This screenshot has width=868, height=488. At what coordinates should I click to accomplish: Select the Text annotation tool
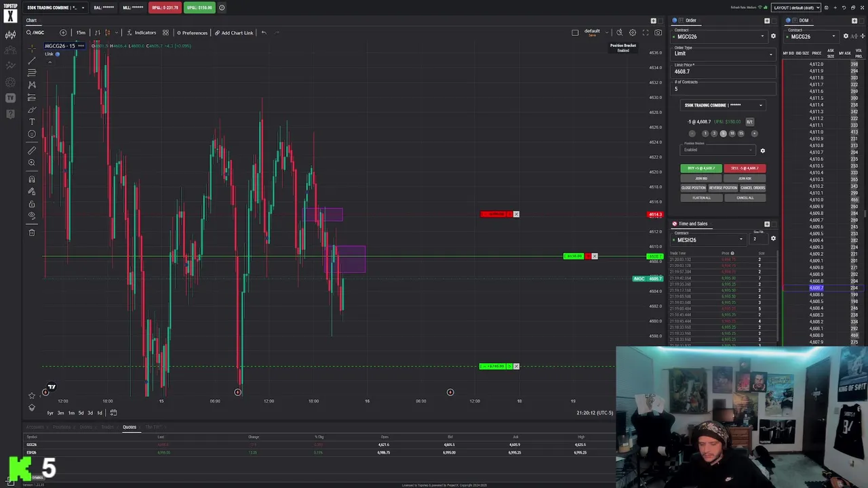point(31,121)
